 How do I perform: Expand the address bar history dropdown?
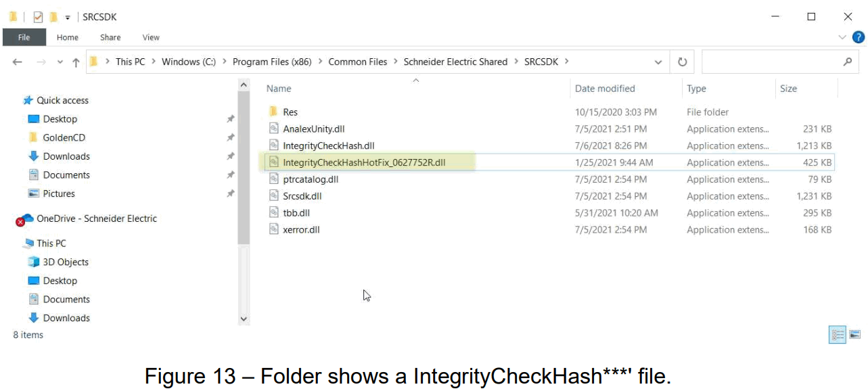(658, 62)
